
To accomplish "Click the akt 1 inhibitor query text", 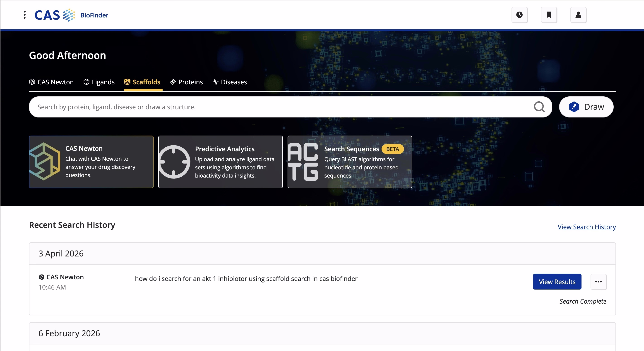I will [x=246, y=279].
